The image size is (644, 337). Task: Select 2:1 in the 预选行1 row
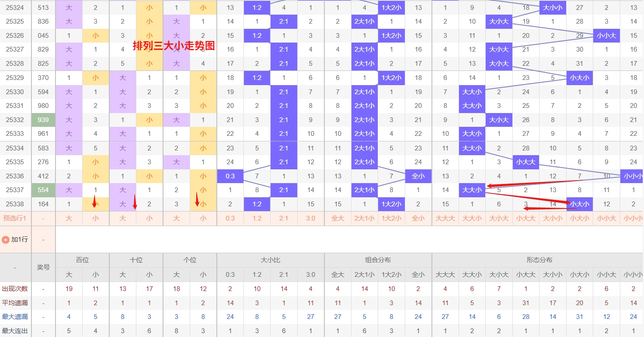pyautogui.click(x=284, y=218)
